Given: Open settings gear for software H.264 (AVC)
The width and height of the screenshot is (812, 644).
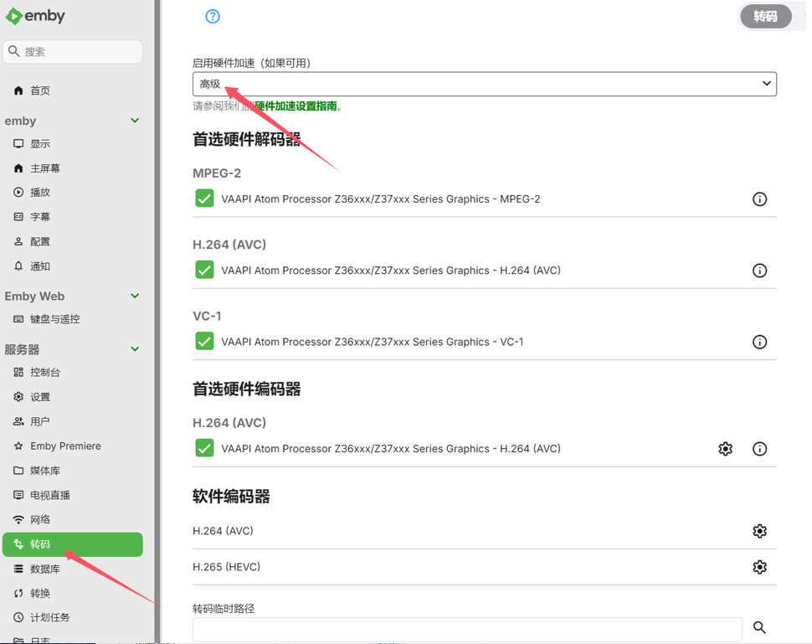Looking at the screenshot, I should tap(759, 531).
